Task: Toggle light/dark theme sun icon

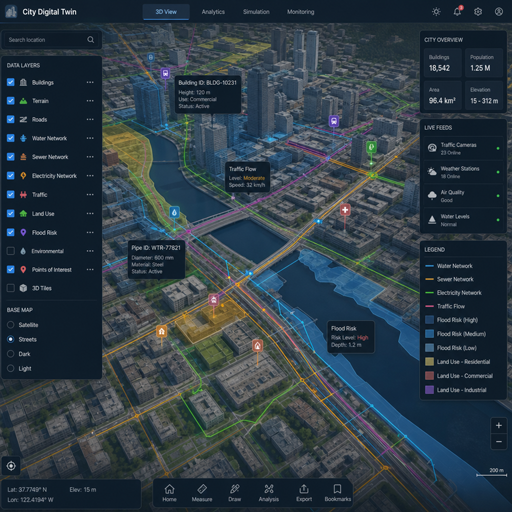Action: click(436, 12)
